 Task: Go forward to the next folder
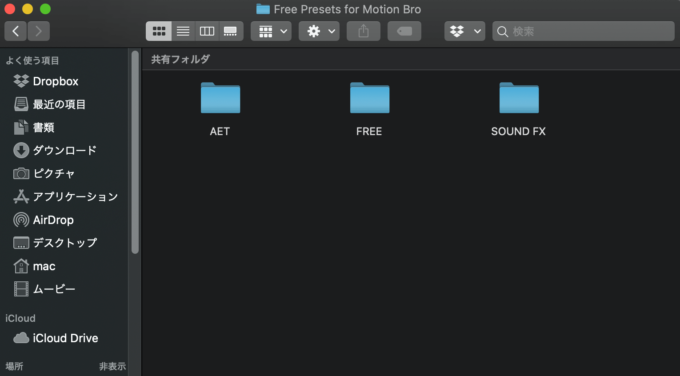click(39, 31)
